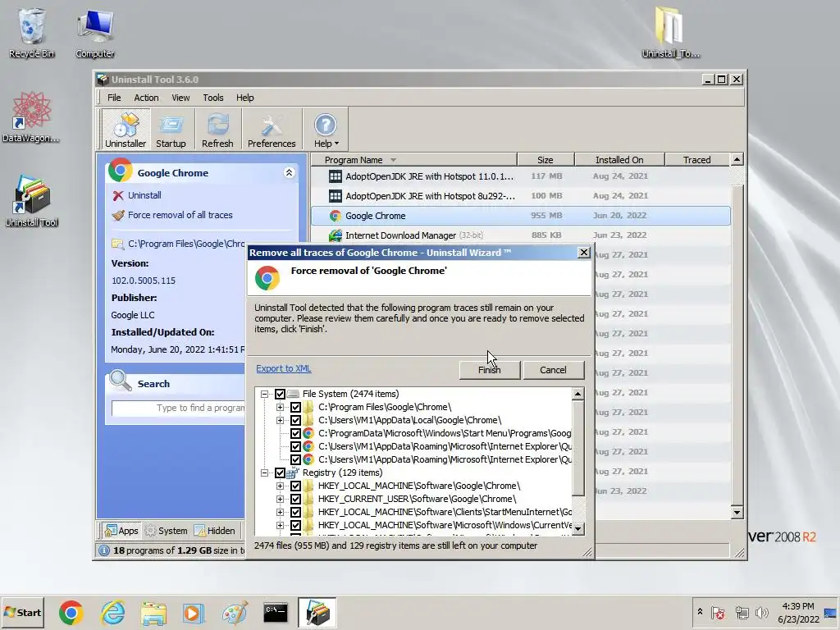The width and height of the screenshot is (840, 630).
Task: Expand HKEY_LOCAL_MACHINE\Software\Google\Chrome\ node
Action: coord(280,486)
